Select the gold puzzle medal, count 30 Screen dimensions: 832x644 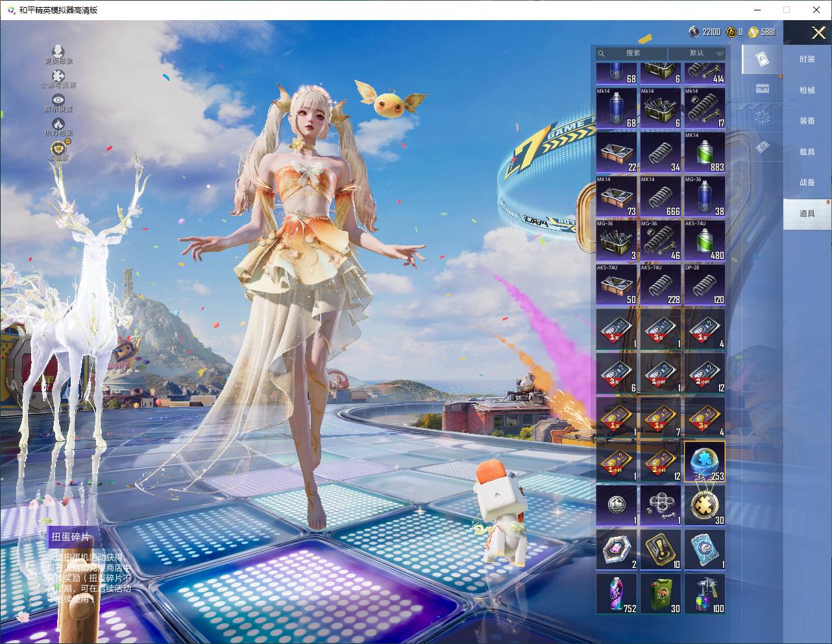(x=705, y=505)
